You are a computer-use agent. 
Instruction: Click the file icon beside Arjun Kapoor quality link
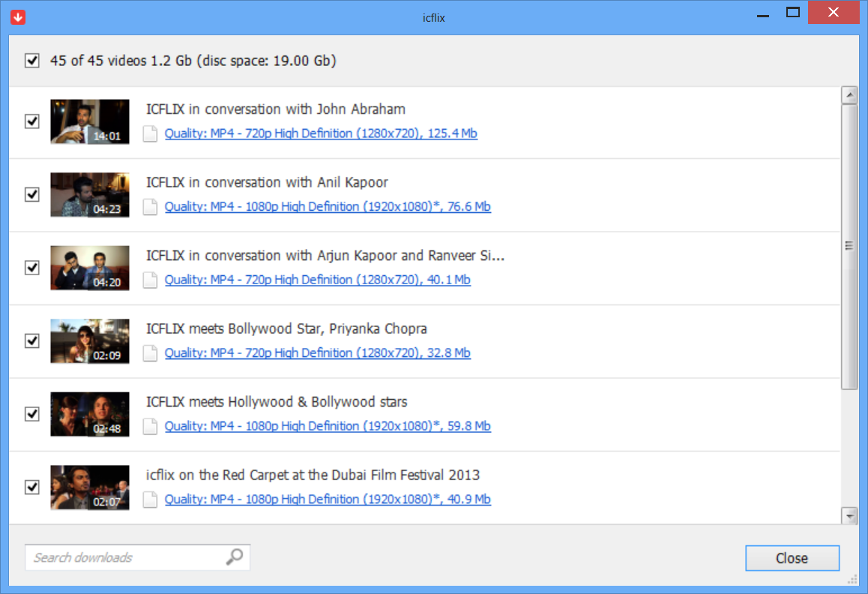(x=150, y=280)
